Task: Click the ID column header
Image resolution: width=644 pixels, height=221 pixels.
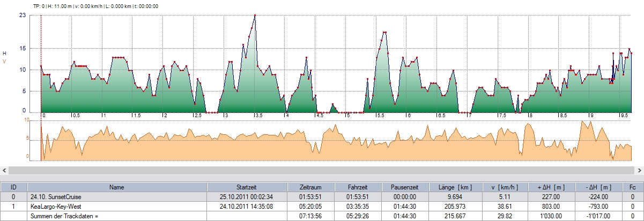Action: click(13, 187)
